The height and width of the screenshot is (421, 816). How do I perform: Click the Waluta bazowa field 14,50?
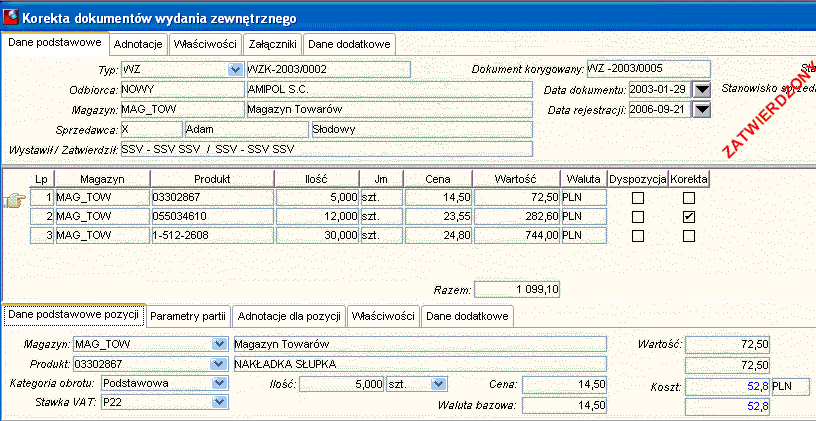(x=564, y=405)
